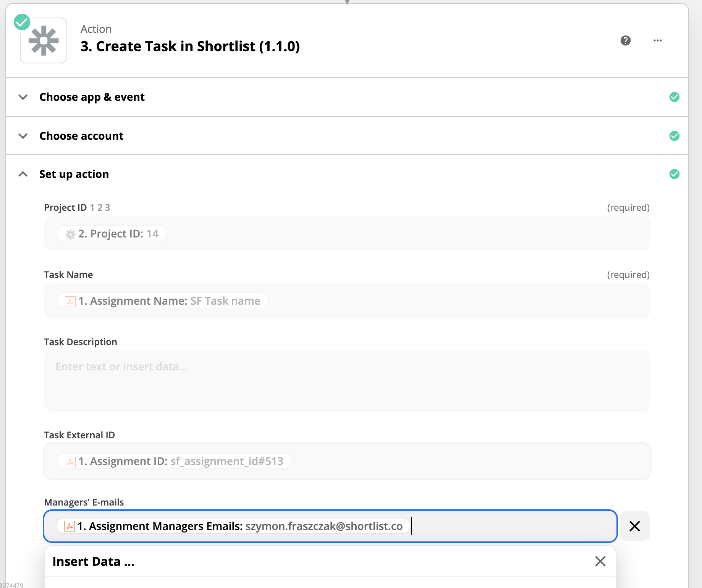The width and height of the screenshot is (702, 588).
Task: Select the 'Assignment Name: SF Task name' pill
Action: [x=163, y=301]
